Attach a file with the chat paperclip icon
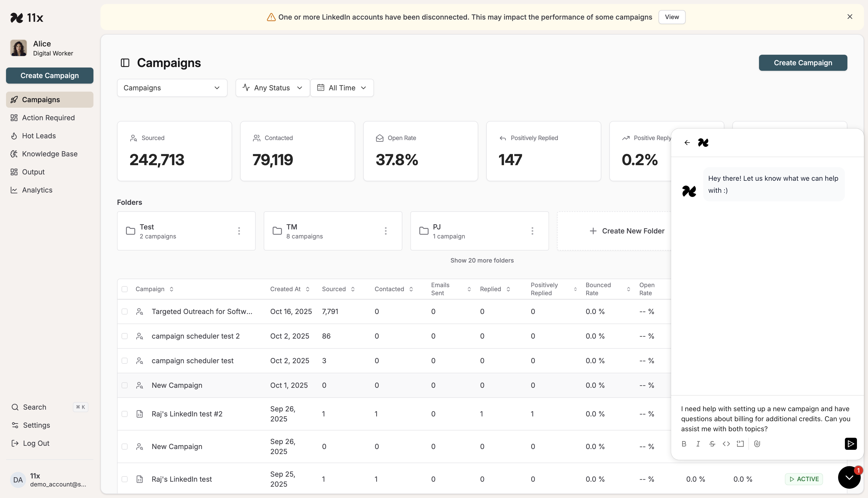The height and width of the screenshot is (498, 868). pos(757,444)
